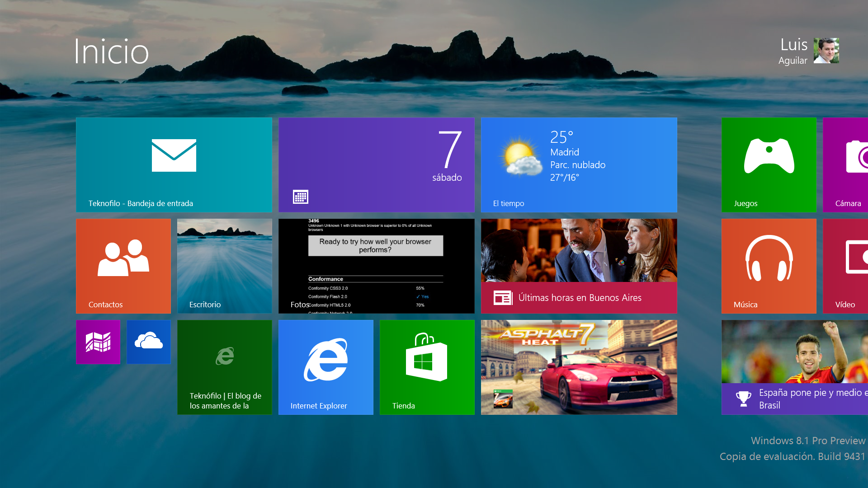This screenshot has width=868, height=488.
Task: Open the small OneDrive cloud tile
Action: [x=149, y=342]
